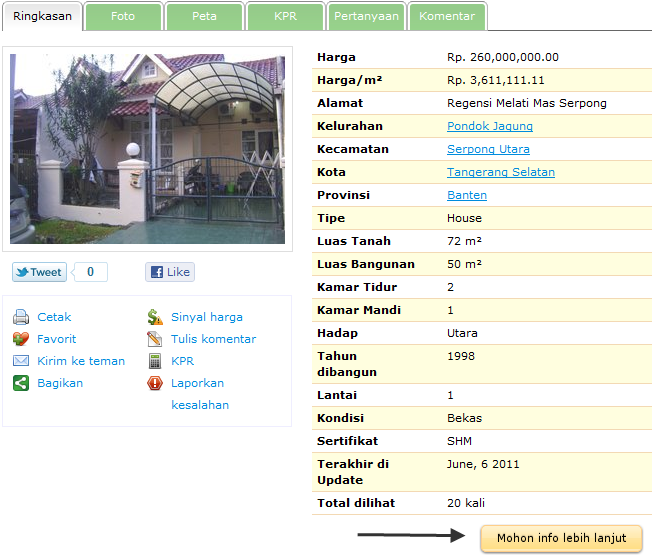Click the Total dilihat value 20 kali
Viewport: 657px width, 557px height.
pyautogui.click(x=466, y=503)
